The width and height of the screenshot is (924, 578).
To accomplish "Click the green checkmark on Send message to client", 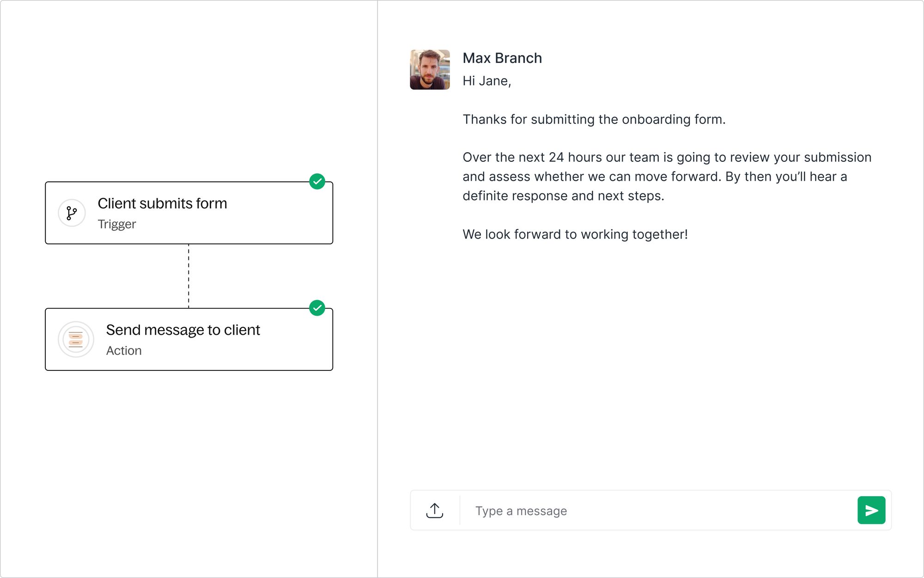I will (x=317, y=308).
